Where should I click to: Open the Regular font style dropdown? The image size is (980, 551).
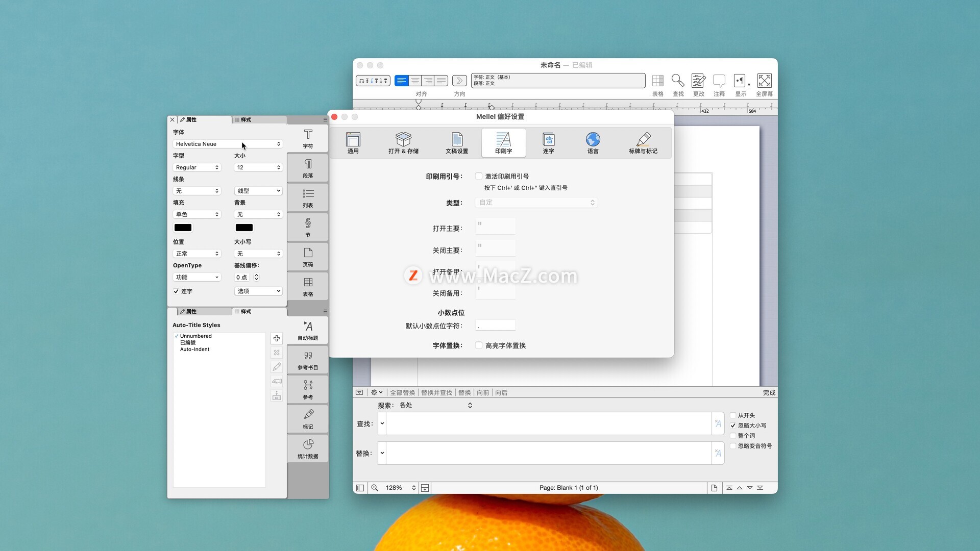pos(197,167)
